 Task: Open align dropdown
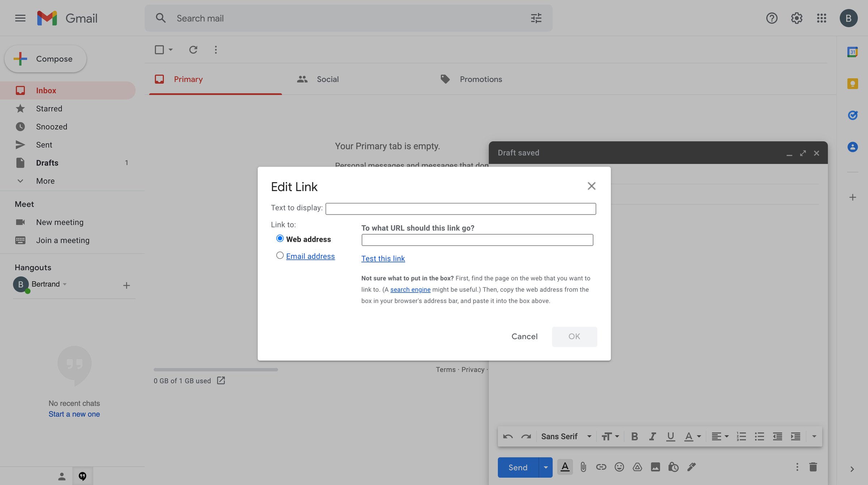[720, 436]
